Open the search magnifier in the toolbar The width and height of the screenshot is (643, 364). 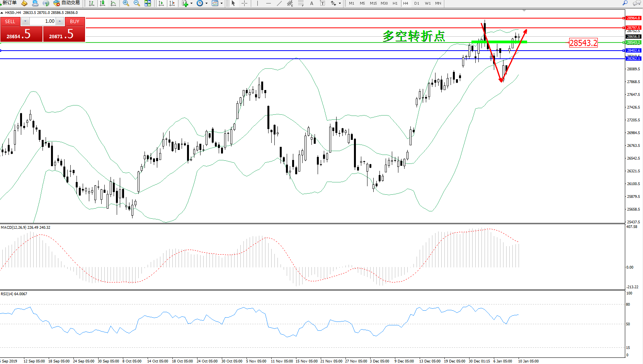coord(625,3)
